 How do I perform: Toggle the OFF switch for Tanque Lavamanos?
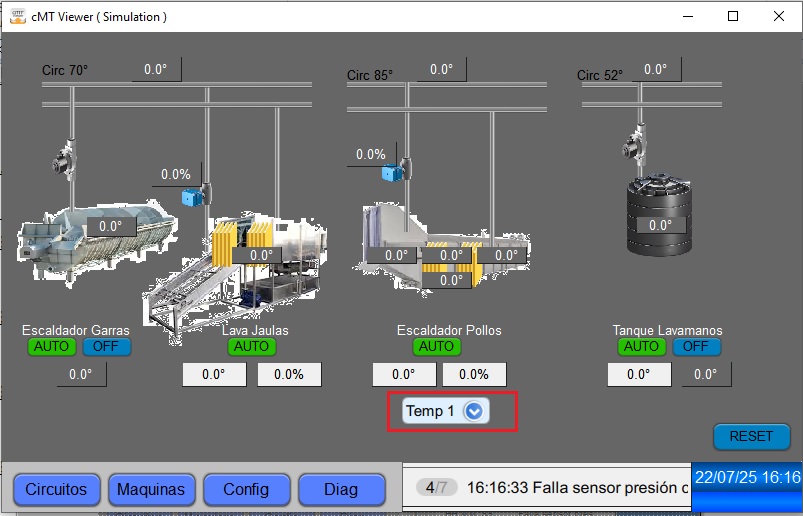(x=696, y=347)
